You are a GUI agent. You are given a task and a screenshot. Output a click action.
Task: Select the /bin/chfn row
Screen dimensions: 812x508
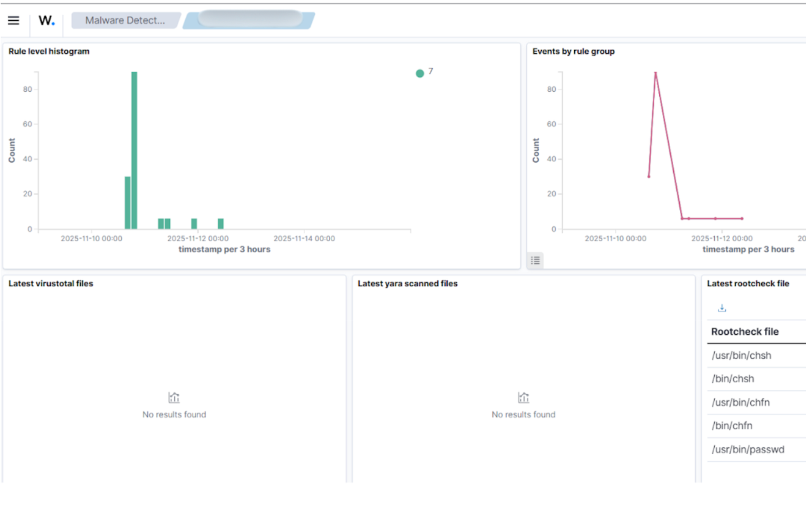coord(756,425)
